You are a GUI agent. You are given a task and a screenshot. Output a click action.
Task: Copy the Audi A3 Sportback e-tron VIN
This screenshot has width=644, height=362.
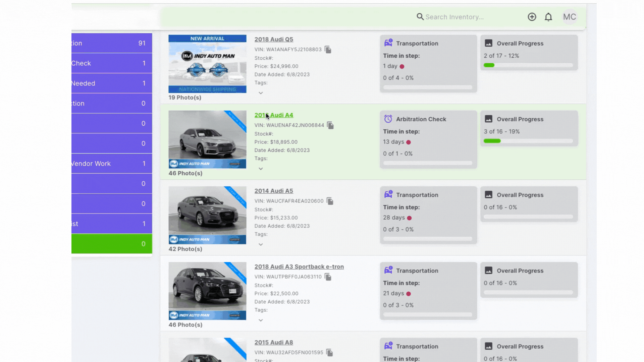[328, 277]
